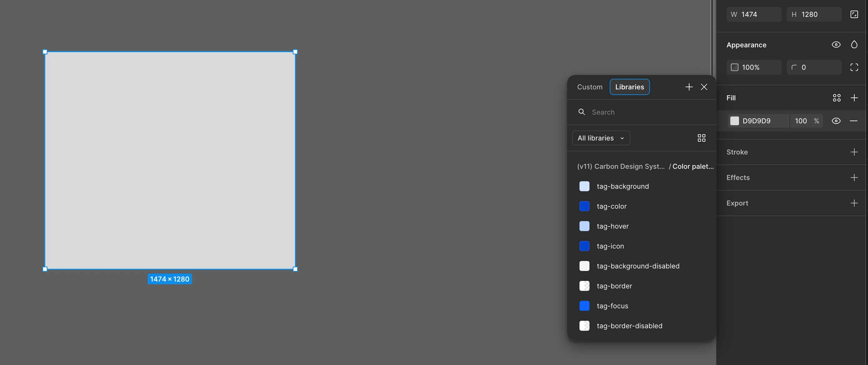Viewport: 868px width, 365px height.
Task: Select the gray rectangle on canvas
Action: (x=170, y=160)
